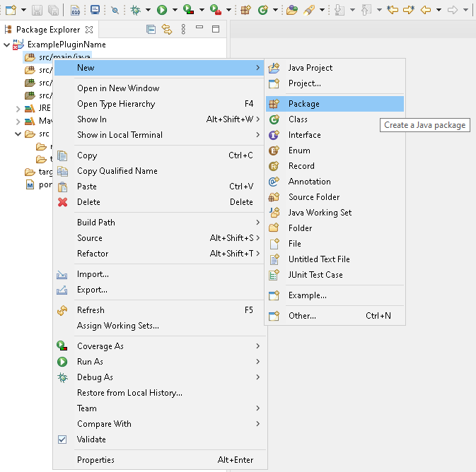
Task: Click the Open Console toolbar icon
Action: 95,10
